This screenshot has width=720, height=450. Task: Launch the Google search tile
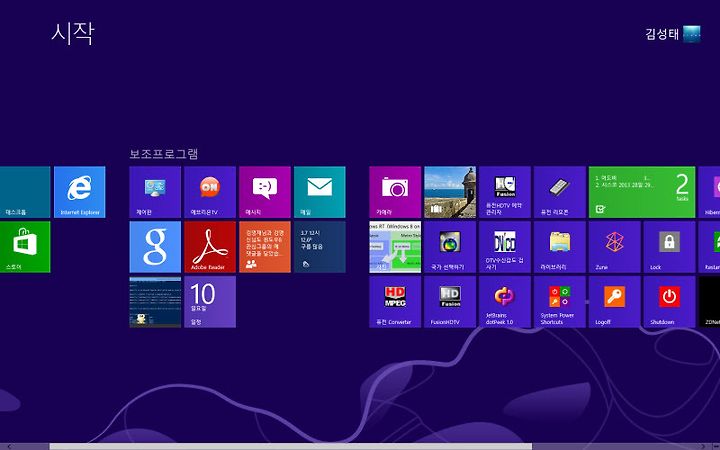click(155, 247)
